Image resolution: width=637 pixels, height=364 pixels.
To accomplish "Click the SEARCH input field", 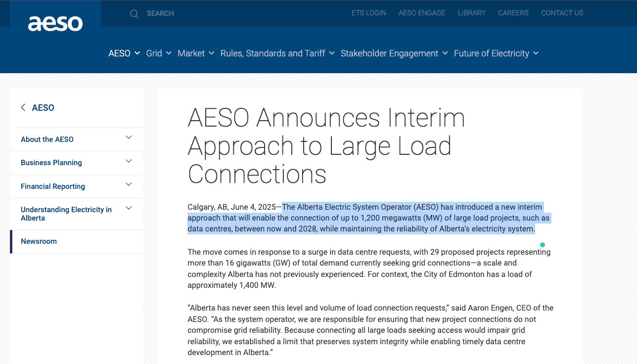I will pyautogui.click(x=160, y=13).
